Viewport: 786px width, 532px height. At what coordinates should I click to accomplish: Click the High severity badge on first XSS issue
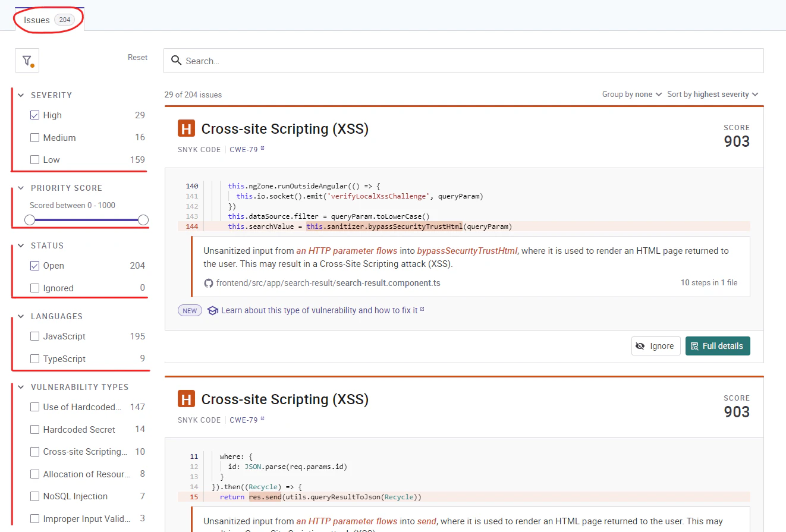coord(186,129)
